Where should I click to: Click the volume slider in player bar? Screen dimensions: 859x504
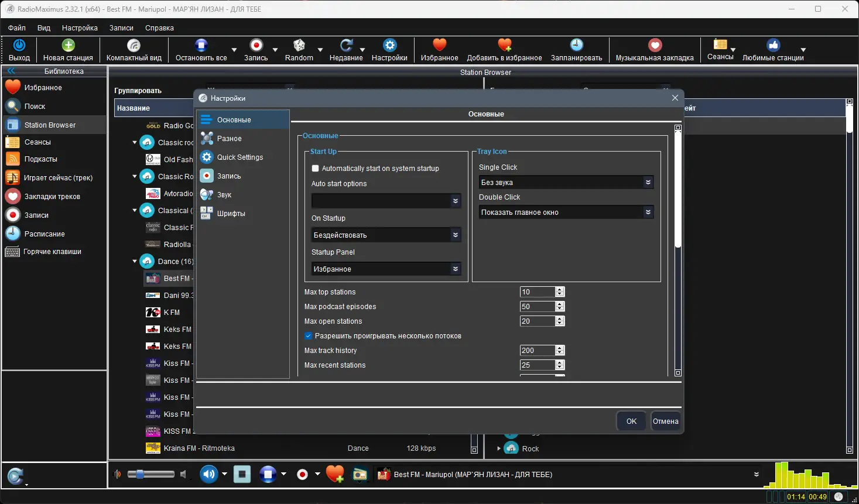click(151, 474)
